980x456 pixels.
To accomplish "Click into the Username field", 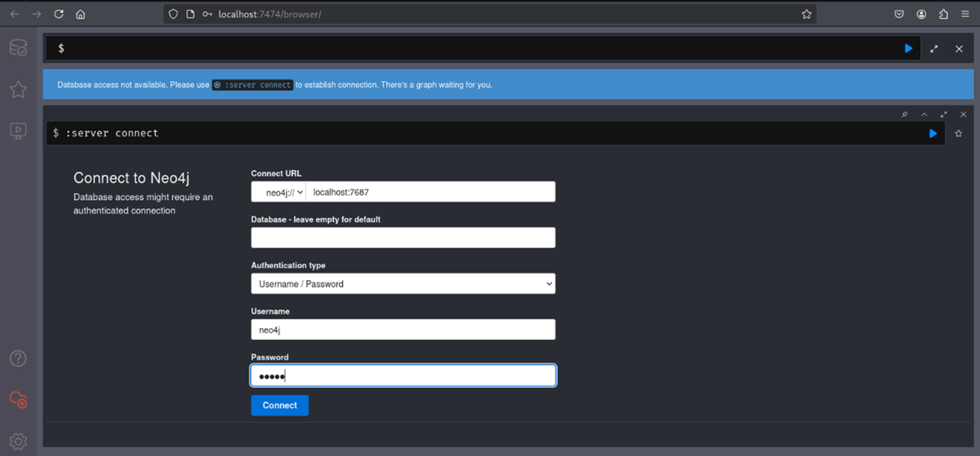I will pyautogui.click(x=402, y=329).
